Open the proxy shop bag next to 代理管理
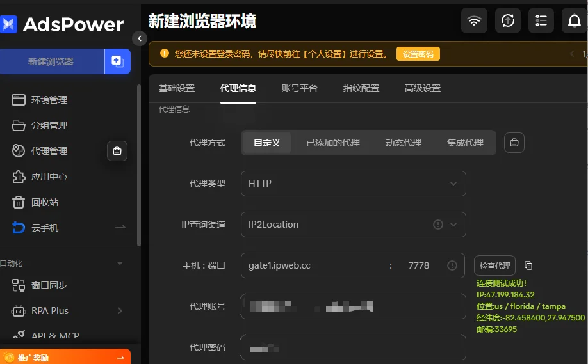Image resolution: width=588 pixels, height=364 pixels. pos(117,151)
